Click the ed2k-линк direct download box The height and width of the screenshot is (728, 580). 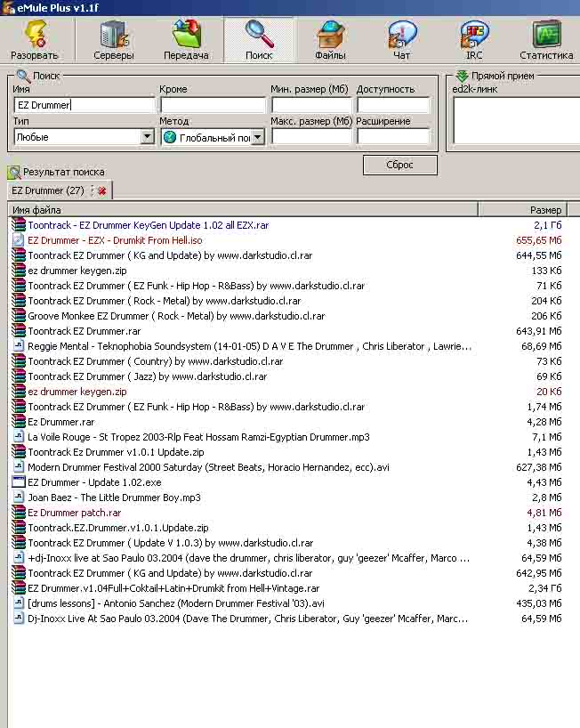517,120
